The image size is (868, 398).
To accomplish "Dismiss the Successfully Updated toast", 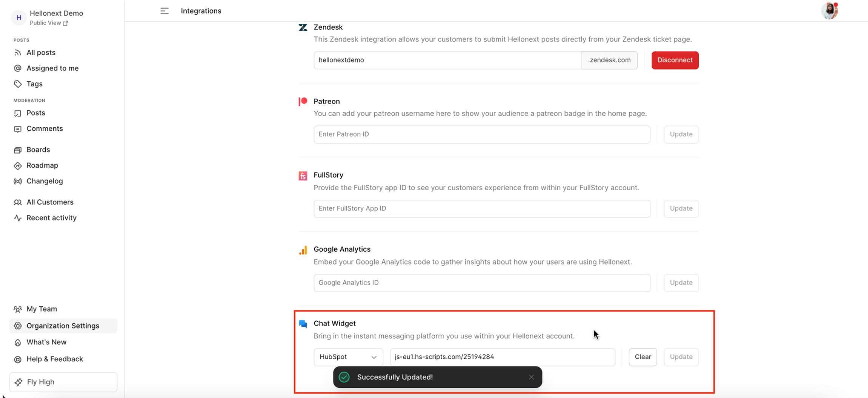I will pos(531,377).
